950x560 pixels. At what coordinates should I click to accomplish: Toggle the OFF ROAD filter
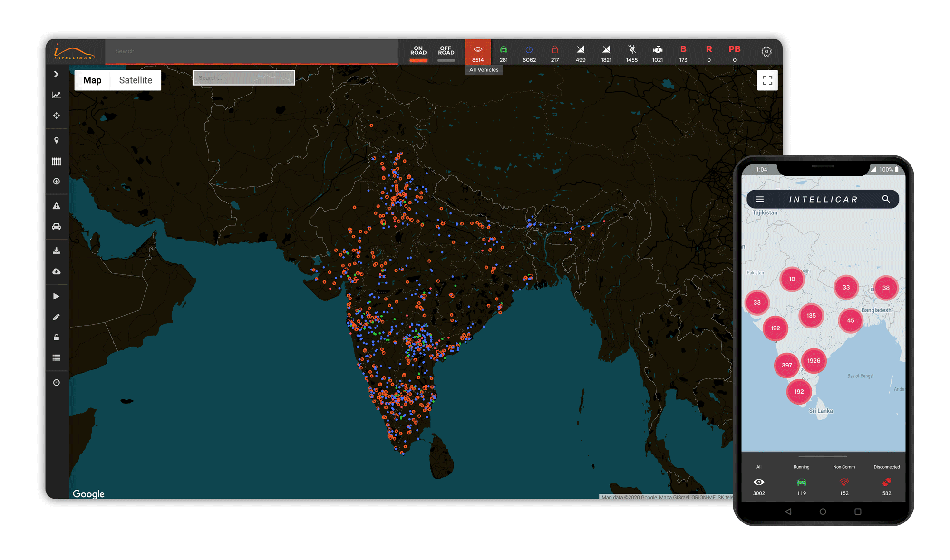pos(446,52)
